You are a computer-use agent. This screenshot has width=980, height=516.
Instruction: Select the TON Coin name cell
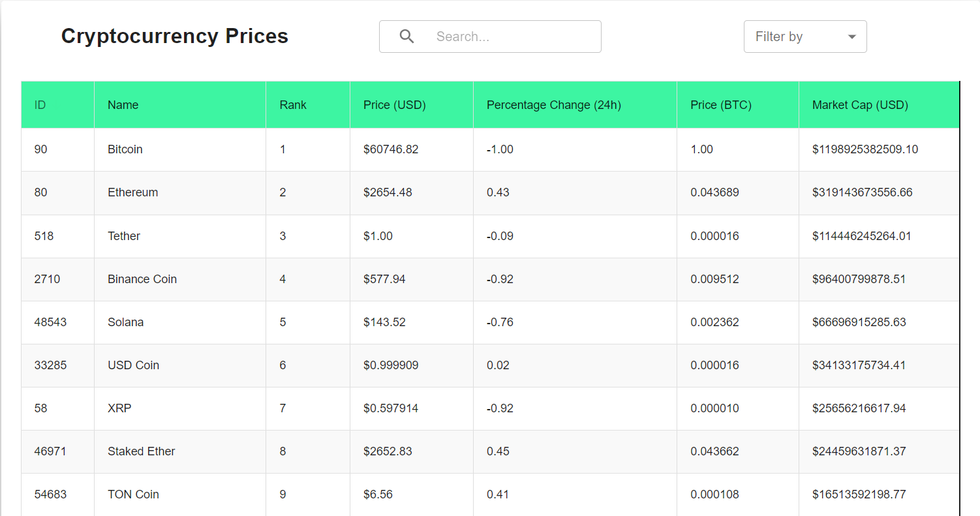[x=180, y=494]
